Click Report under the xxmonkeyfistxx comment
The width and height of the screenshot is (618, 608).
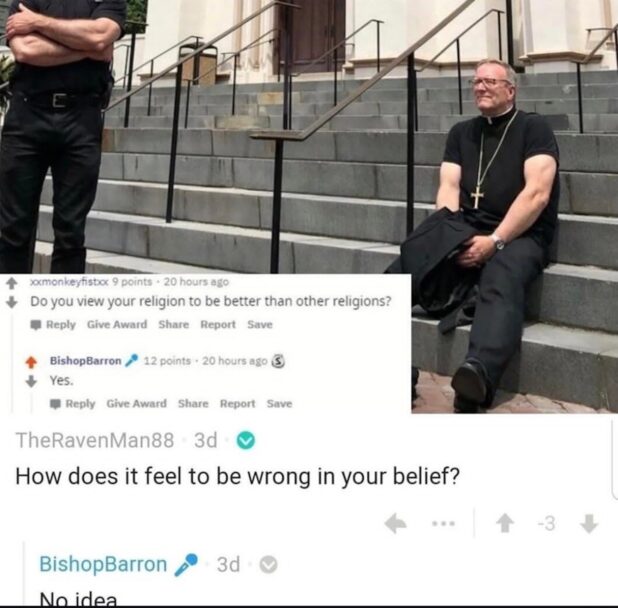pyautogui.click(x=218, y=324)
